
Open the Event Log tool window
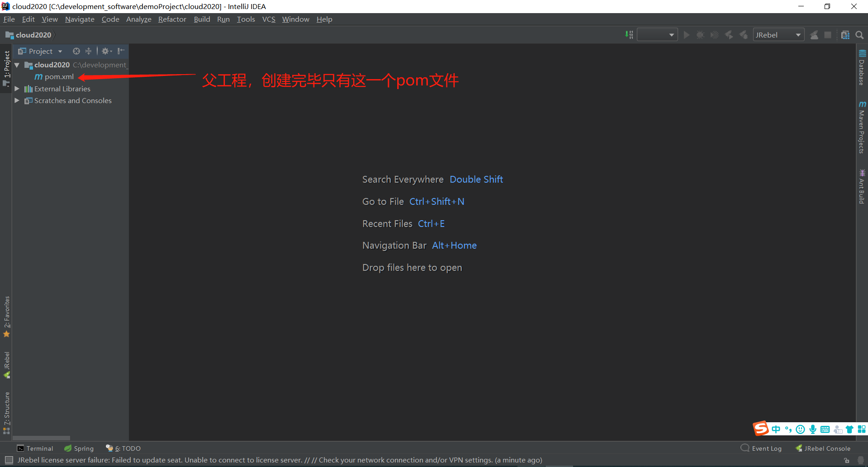pyautogui.click(x=761, y=448)
